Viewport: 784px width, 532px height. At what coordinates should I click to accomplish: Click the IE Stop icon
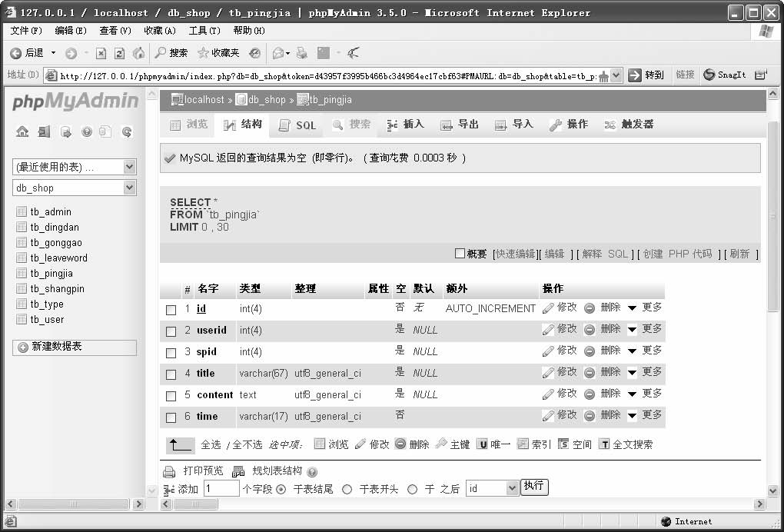(x=101, y=53)
